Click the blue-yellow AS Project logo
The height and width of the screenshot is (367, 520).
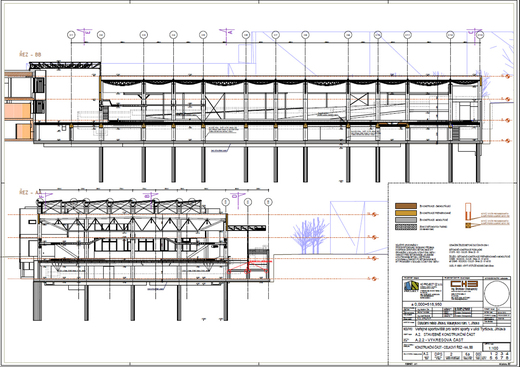tap(411, 286)
